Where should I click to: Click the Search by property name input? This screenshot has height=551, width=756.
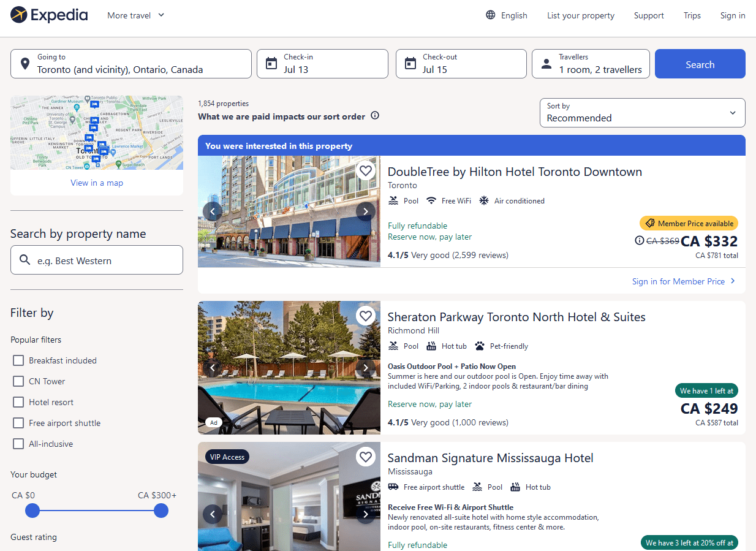point(97,260)
